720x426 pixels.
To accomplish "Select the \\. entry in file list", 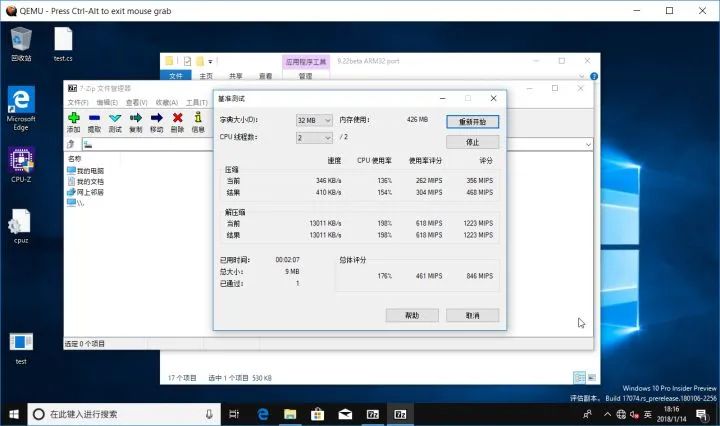I will pos(76,203).
